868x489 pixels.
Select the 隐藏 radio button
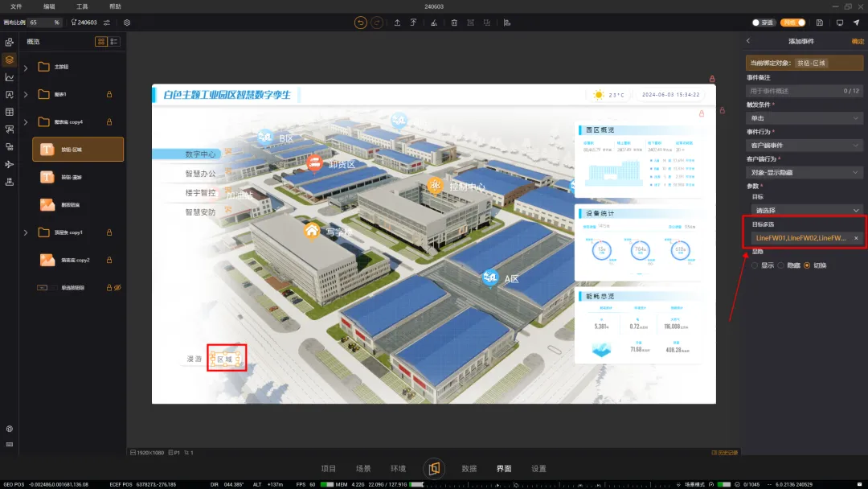[x=780, y=266]
